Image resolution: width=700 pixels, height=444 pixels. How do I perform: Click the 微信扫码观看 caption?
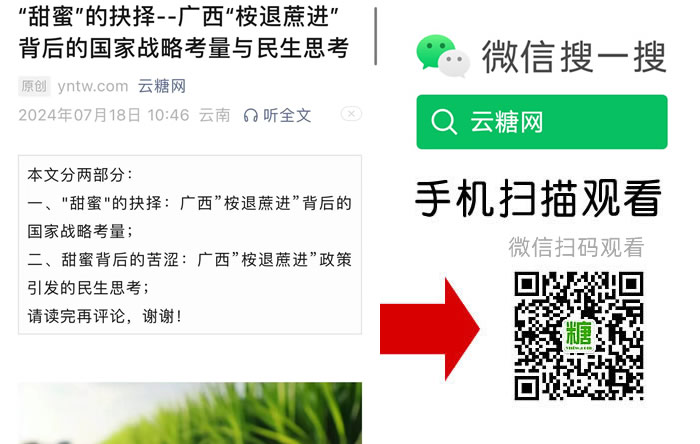point(576,248)
